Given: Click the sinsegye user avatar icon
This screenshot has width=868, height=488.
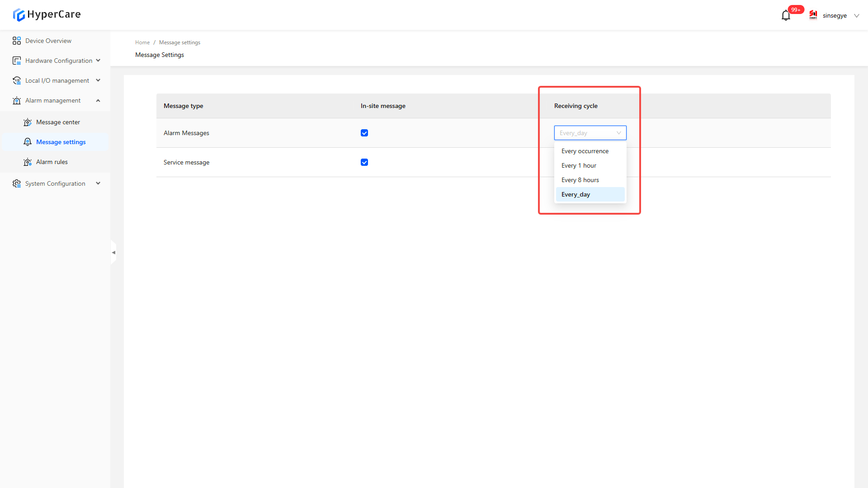Looking at the screenshot, I should [813, 15].
